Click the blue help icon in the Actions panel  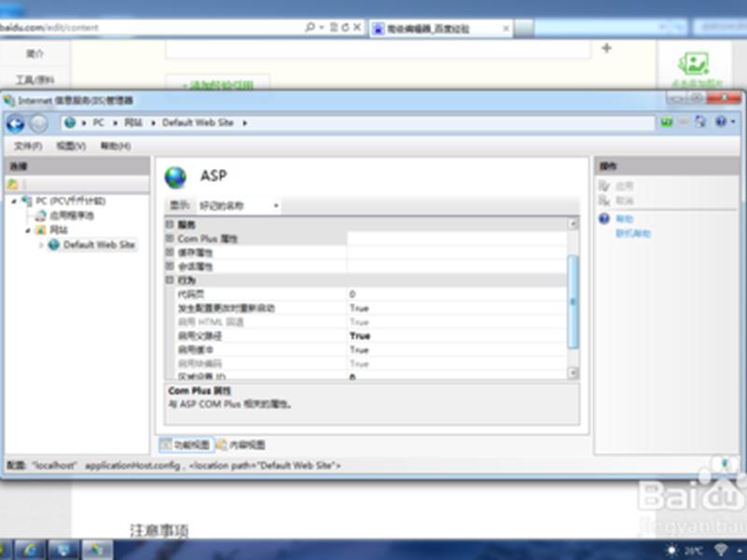(x=604, y=218)
